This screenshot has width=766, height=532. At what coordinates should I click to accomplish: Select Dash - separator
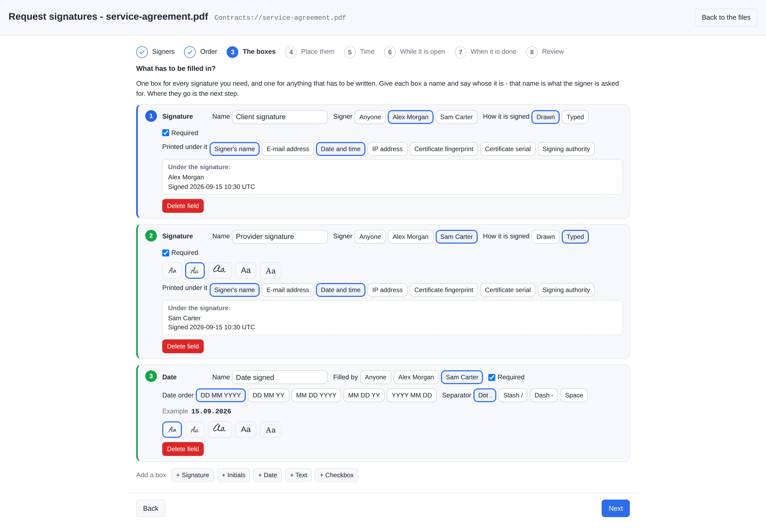[544, 395]
